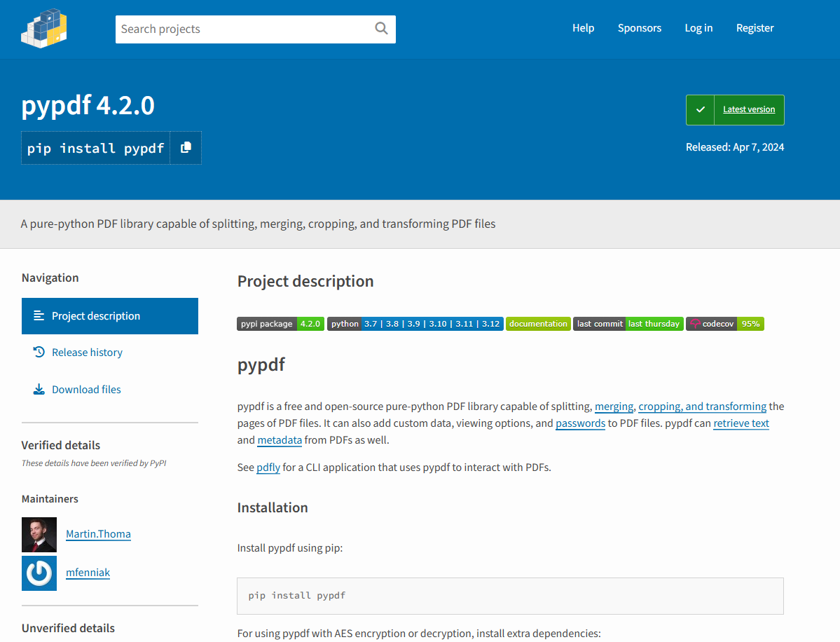Copy pip install command to clipboard
840x642 pixels.
(x=186, y=148)
